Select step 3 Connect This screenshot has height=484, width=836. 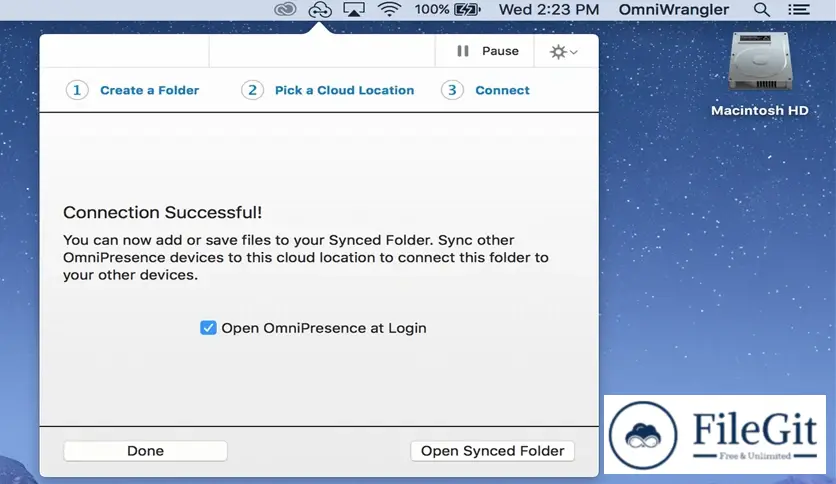coord(485,90)
